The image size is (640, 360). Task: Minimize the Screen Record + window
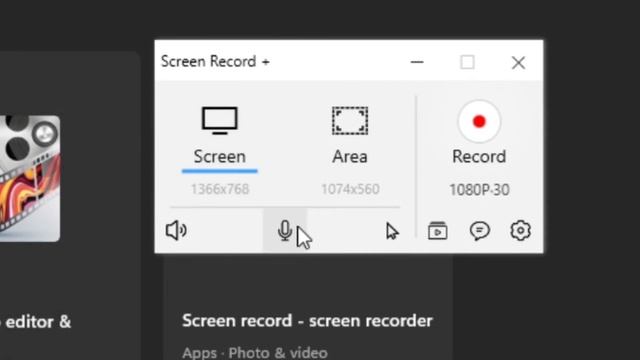pos(417,62)
